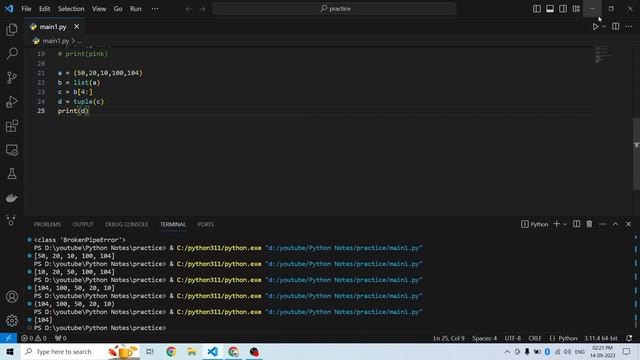Screen dimensions: 640x360
Task: Expand the run options dropdown arrow
Action: (x=604, y=27)
